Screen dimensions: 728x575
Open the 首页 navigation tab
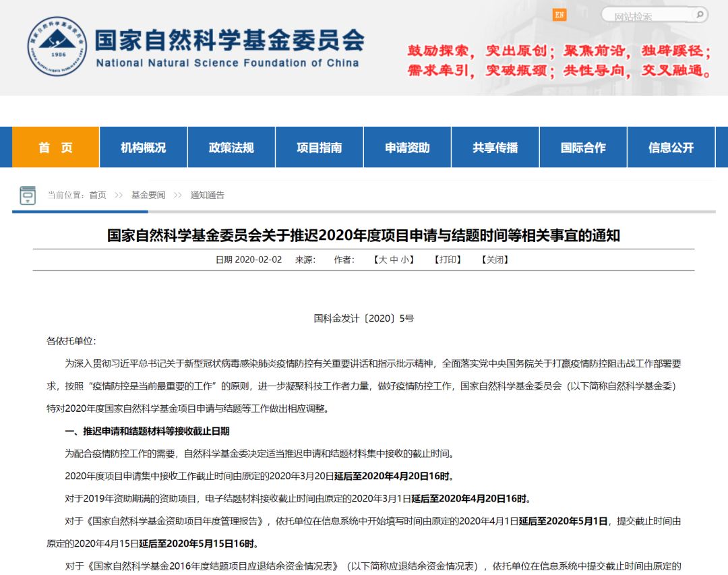coord(56,147)
